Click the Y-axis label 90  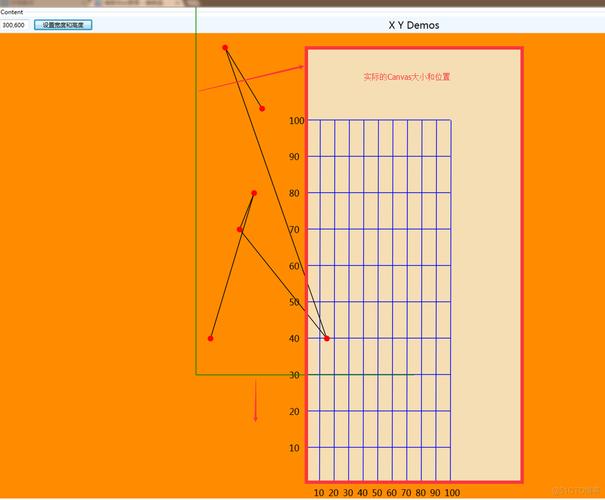[x=294, y=157]
